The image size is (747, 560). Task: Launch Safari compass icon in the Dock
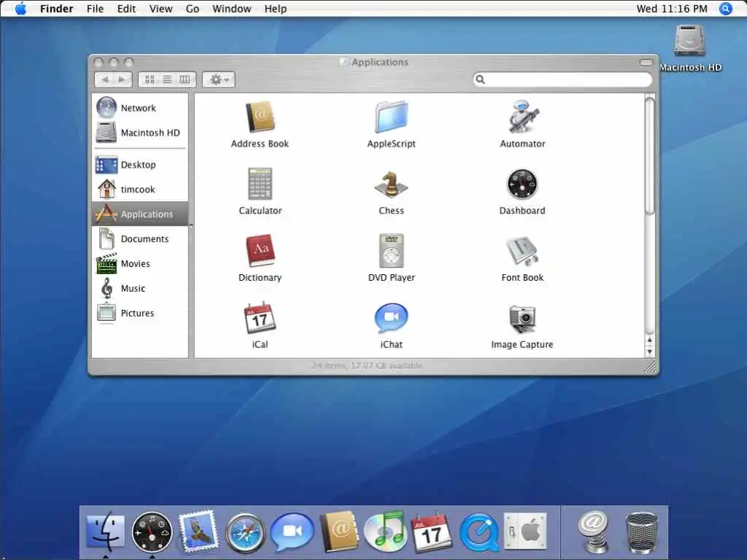point(245,532)
